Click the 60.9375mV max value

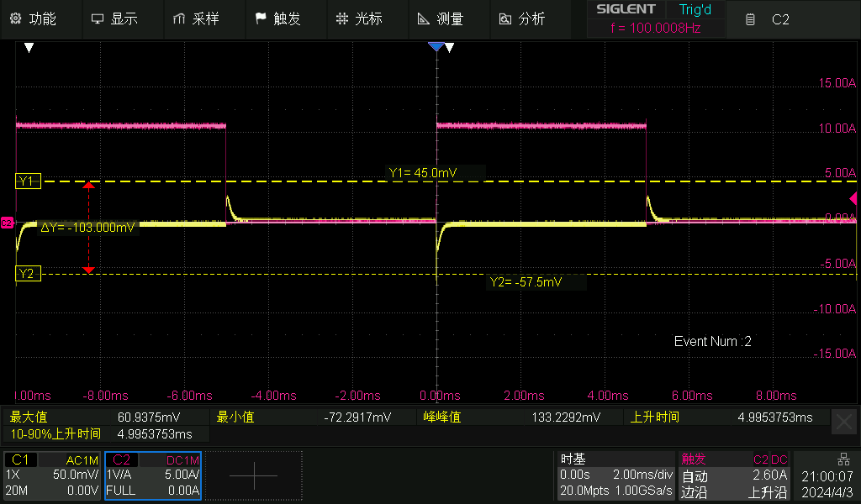(148, 417)
